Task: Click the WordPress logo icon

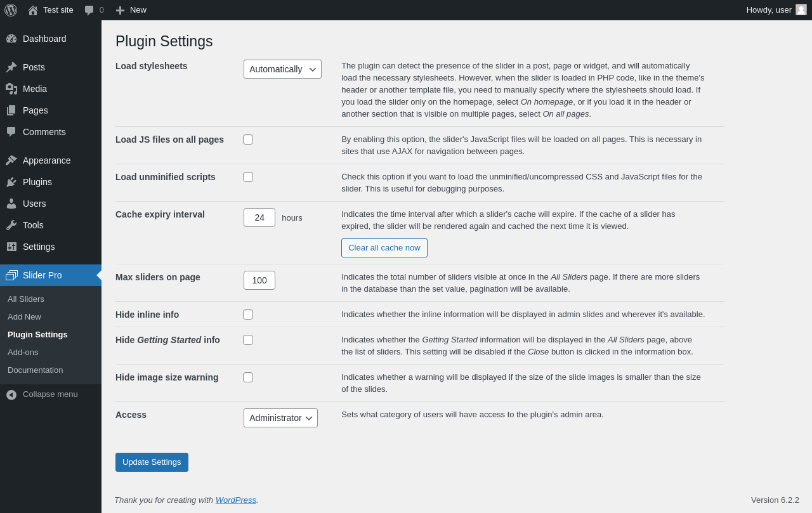Action: 11,10
